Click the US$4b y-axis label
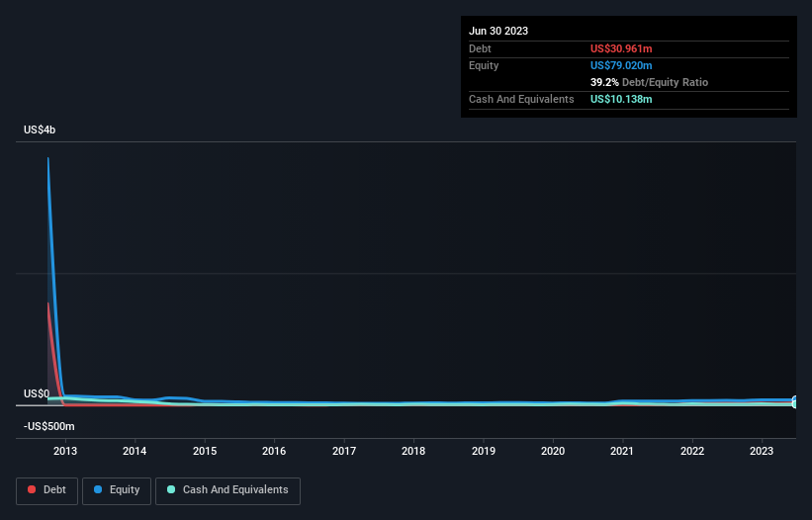This screenshot has height=520, width=812. click(40, 130)
